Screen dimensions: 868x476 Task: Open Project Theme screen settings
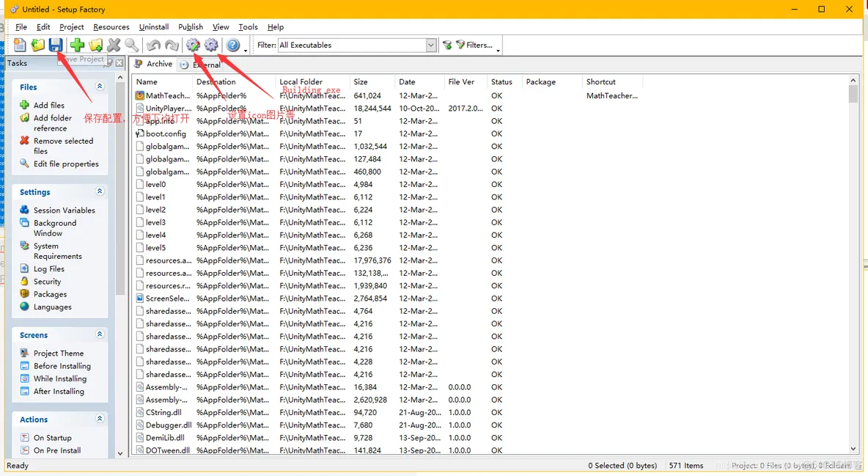52,353
